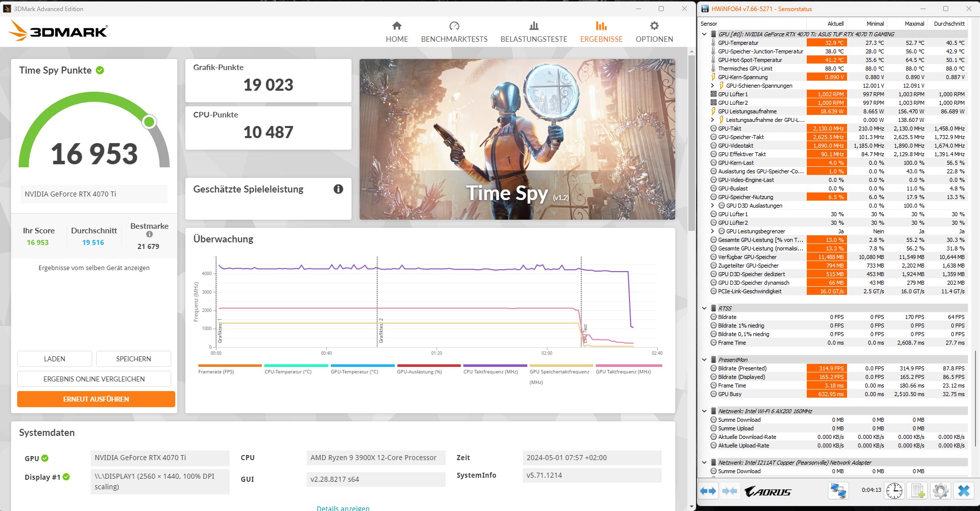Click the Time Spy preview image
This screenshot has width=980, height=511.
(517, 139)
